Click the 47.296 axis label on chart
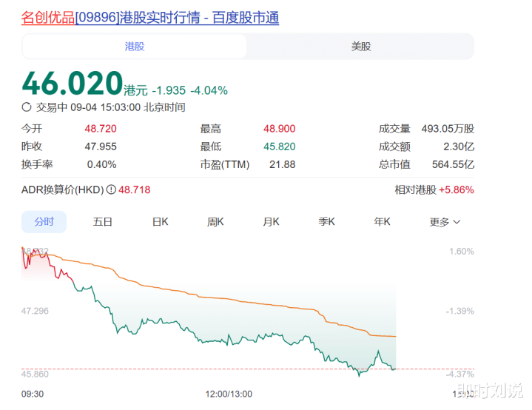The height and width of the screenshot is (410, 532). pyautogui.click(x=35, y=311)
